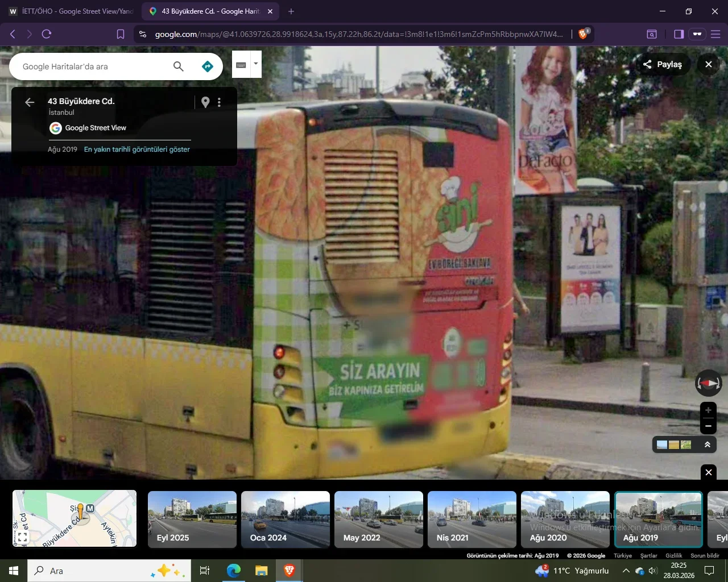Bookmark this page with the bookmark icon
Viewport: 728px width, 582px height.
[x=121, y=34]
